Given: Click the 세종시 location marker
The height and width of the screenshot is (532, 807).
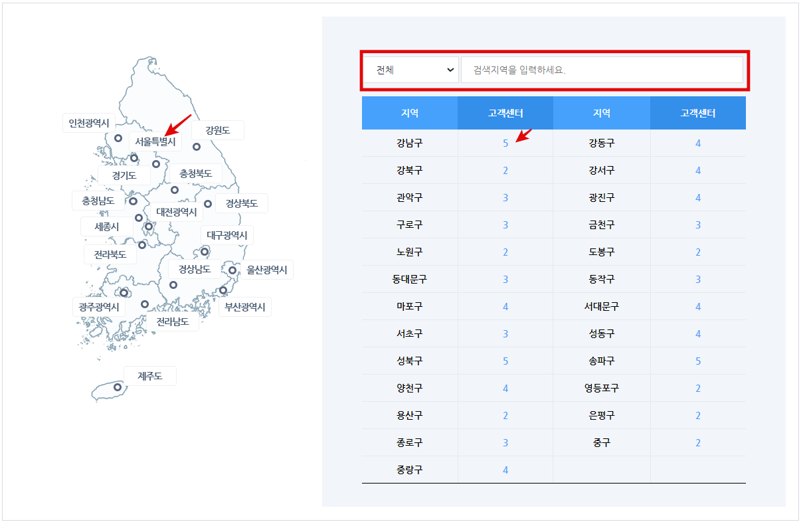Looking at the screenshot, I should [x=138, y=218].
